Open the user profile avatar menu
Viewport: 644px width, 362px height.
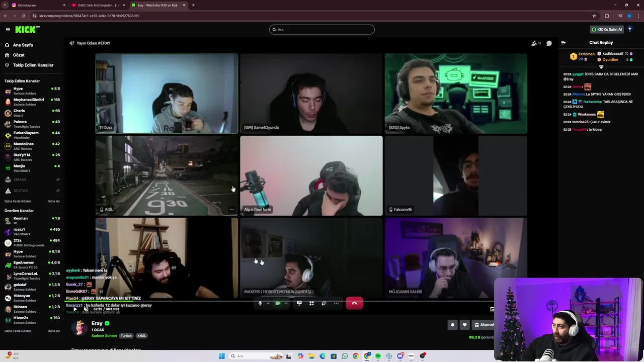pos(630,30)
